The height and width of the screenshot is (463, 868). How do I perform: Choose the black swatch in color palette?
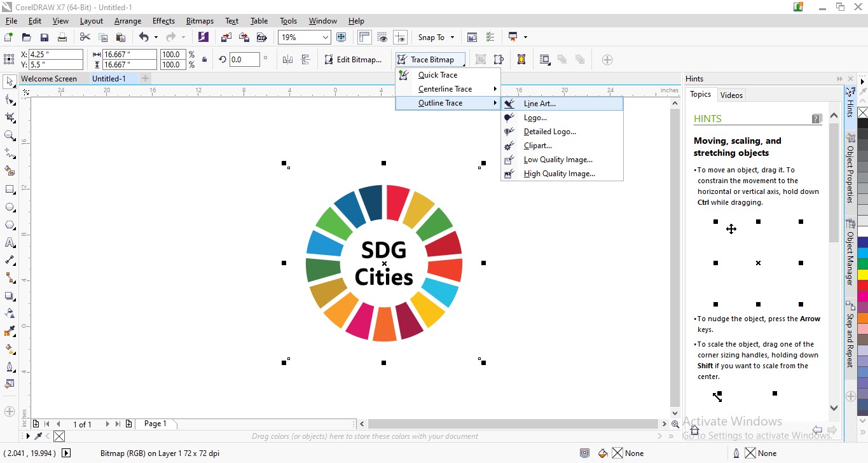click(x=862, y=123)
